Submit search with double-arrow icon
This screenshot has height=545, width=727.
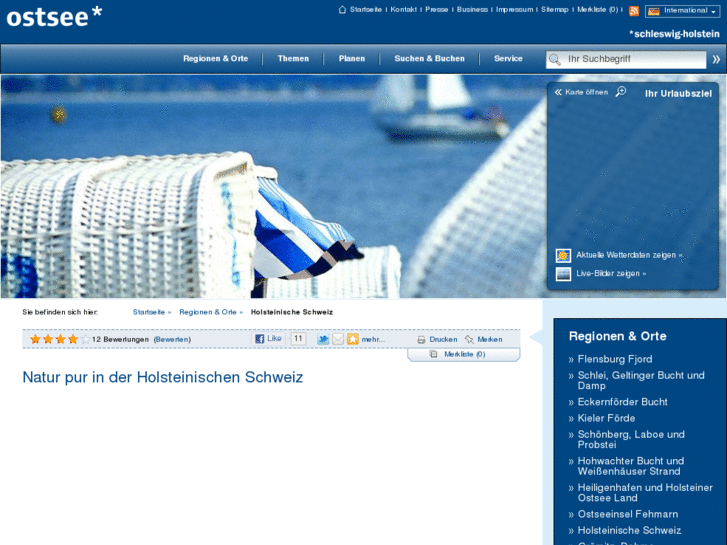click(716, 59)
